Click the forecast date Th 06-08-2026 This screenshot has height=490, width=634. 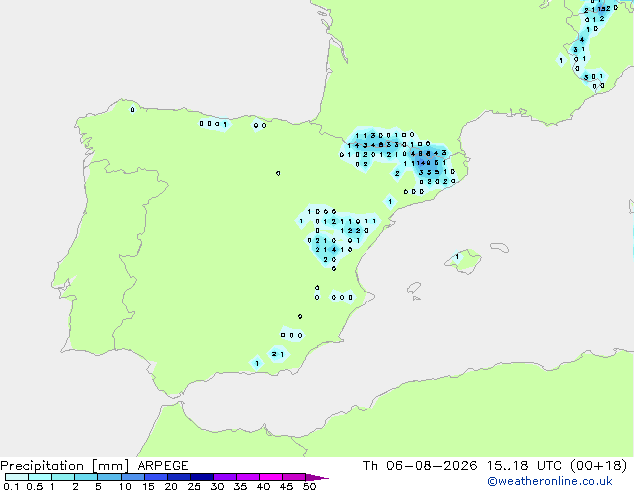[420, 466]
